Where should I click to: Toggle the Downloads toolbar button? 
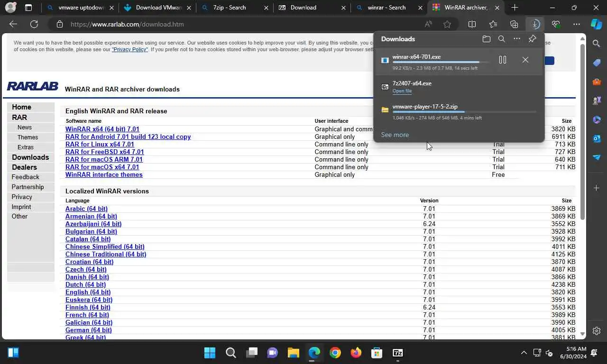535,24
